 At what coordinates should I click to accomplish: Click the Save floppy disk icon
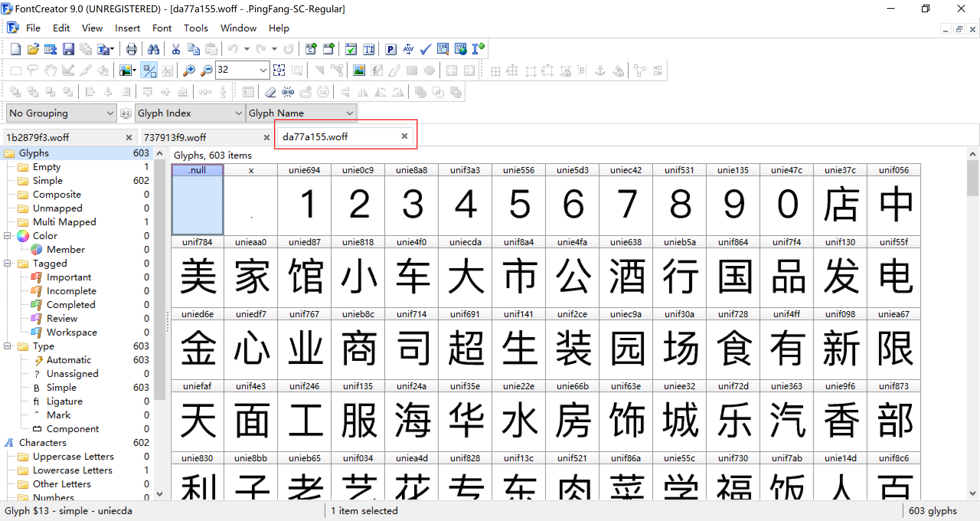68,49
